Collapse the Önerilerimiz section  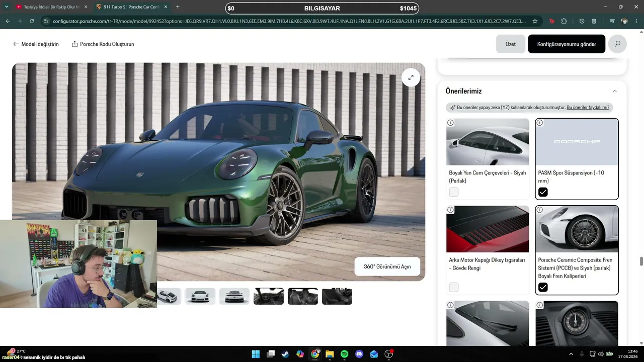(x=614, y=91)
